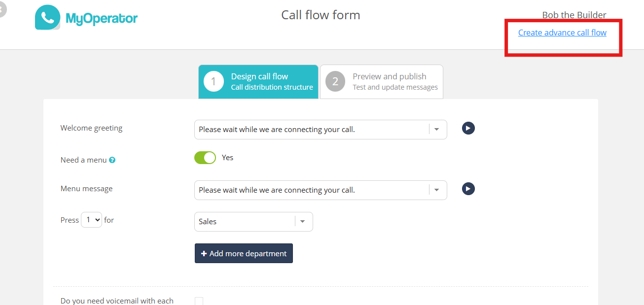Click the step 2 circle icon
Screen dimensions: 644x305
[335, 81]
